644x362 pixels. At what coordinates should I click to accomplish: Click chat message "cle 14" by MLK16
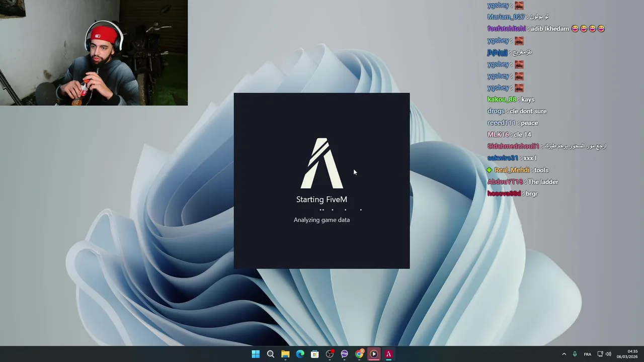(x=523, y=135)
